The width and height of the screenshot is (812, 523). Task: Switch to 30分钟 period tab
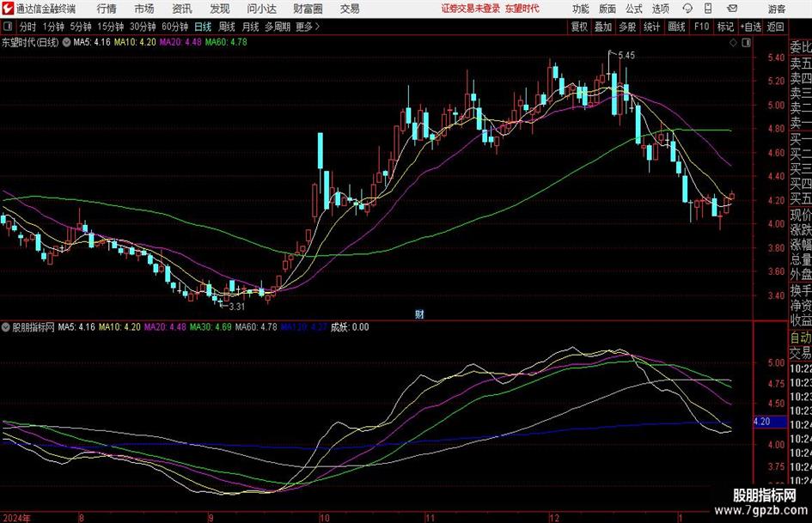(143, 27)
